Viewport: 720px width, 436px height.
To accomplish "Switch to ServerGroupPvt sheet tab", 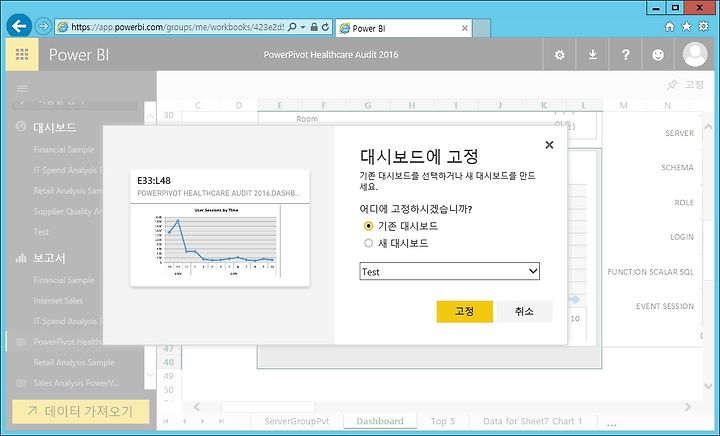I will [x=297, y=421].
